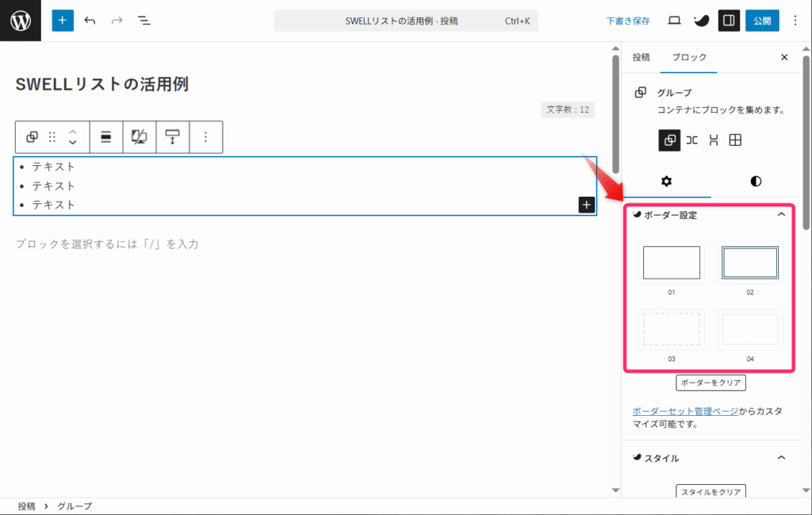The width and height of the screenshot is (812, 515).
Task: Switch to the ブロック sidebar tab
Action: pyautogui.click(x=689, y=57)
